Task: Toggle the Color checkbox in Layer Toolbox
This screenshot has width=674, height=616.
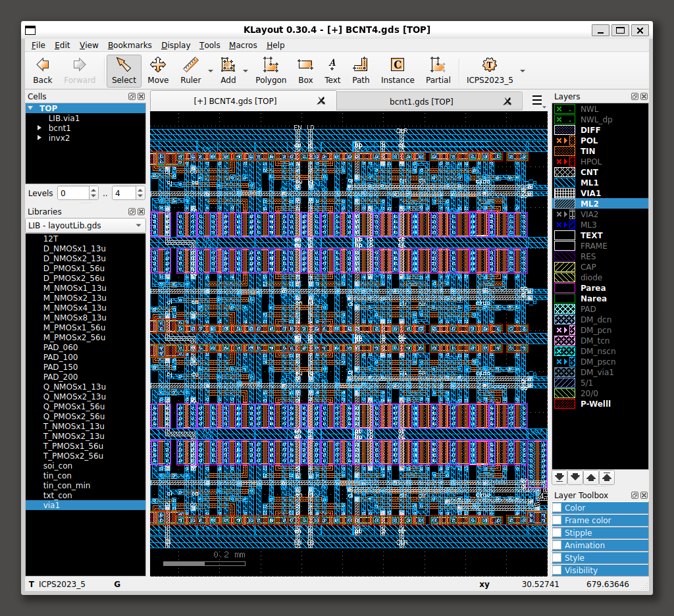Action: pos(557,507)
